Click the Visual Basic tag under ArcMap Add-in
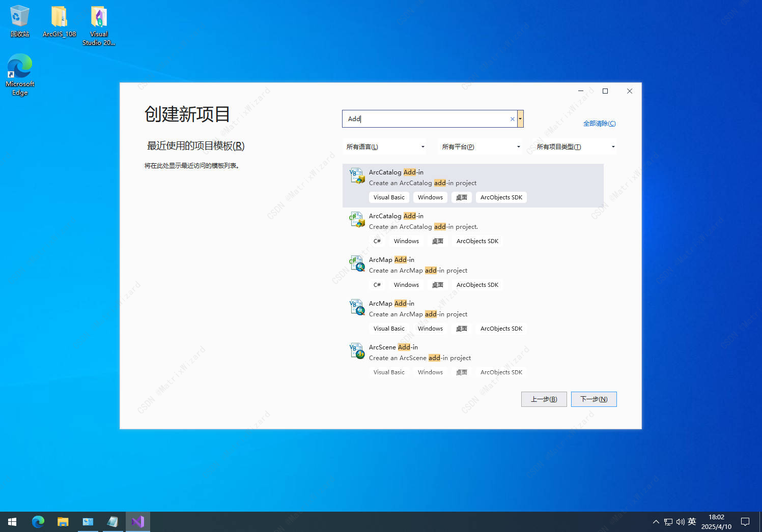The width and height of the screenshot is (762, 532). pyautogui.click(x=389, y=329)
